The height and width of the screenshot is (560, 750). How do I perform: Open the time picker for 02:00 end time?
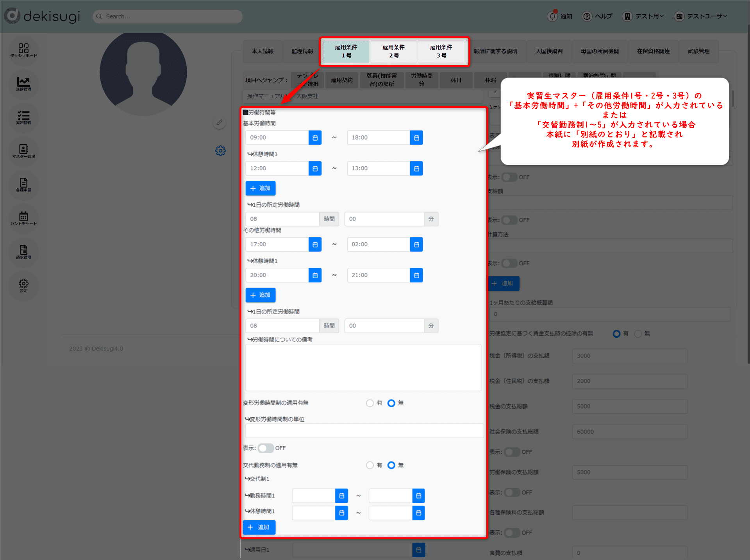416,244
